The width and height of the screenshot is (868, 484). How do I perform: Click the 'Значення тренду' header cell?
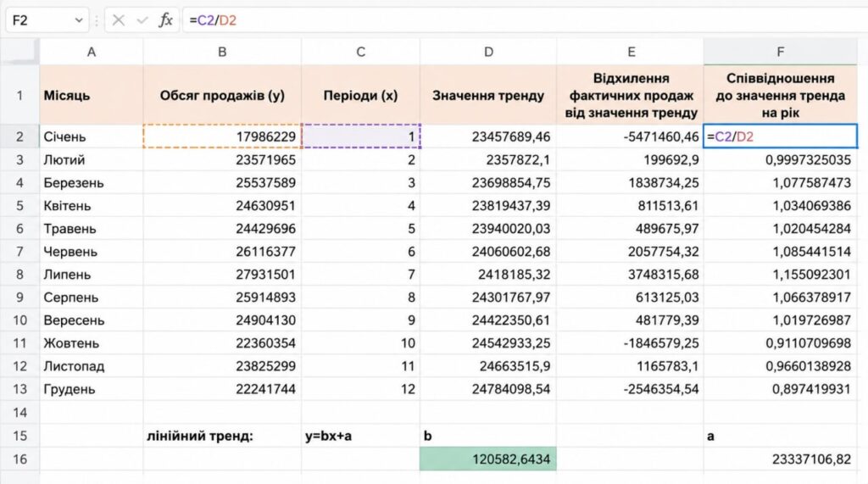488,95
